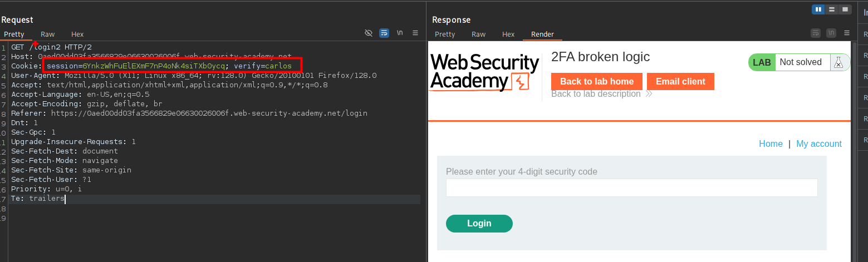Follow the My account link

818,144
